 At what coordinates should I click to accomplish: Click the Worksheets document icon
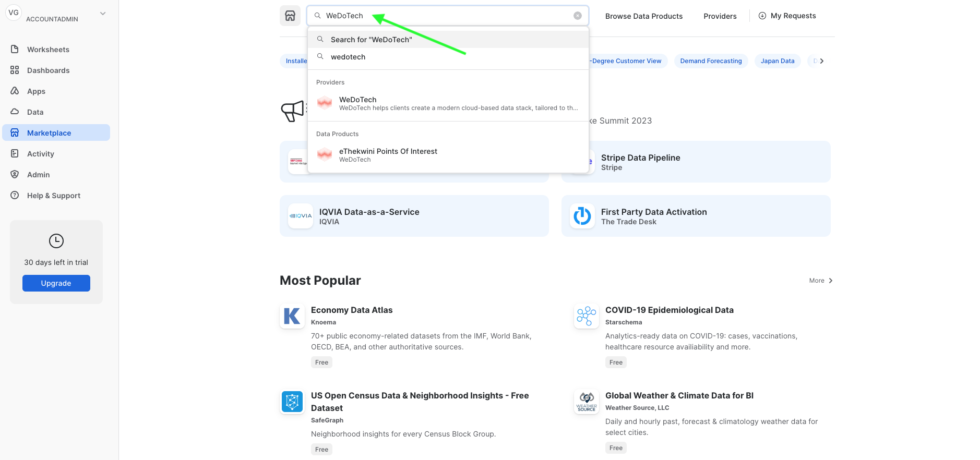pos(15,49)
